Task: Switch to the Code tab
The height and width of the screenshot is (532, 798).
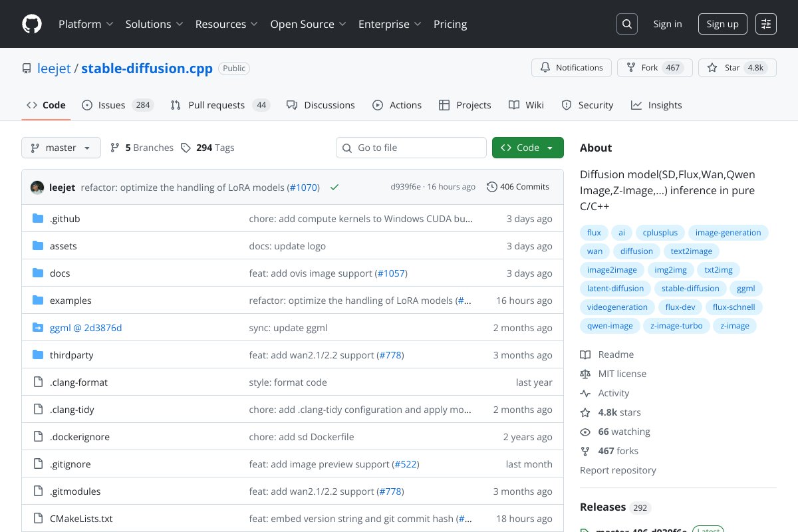Action: click(46, 105)
